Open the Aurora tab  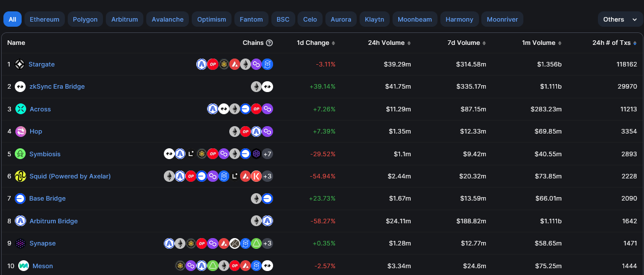tap(341, 19)
